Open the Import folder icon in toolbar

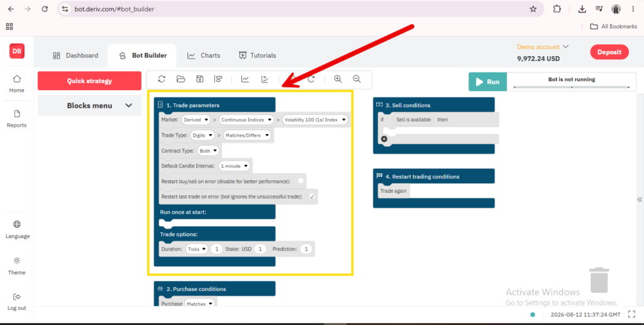click(x=180, y=79)
